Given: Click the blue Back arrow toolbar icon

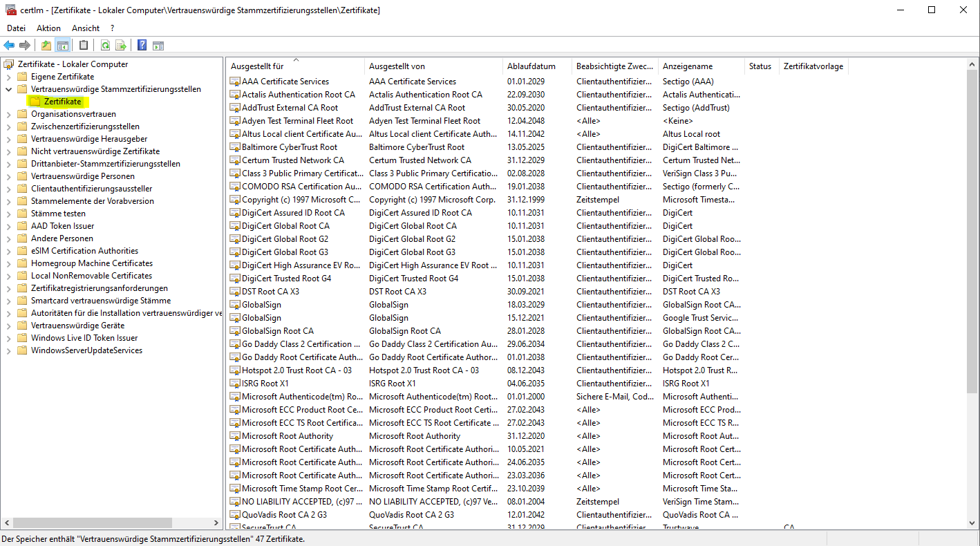Looking at the screenshot, I should [9, 46].
